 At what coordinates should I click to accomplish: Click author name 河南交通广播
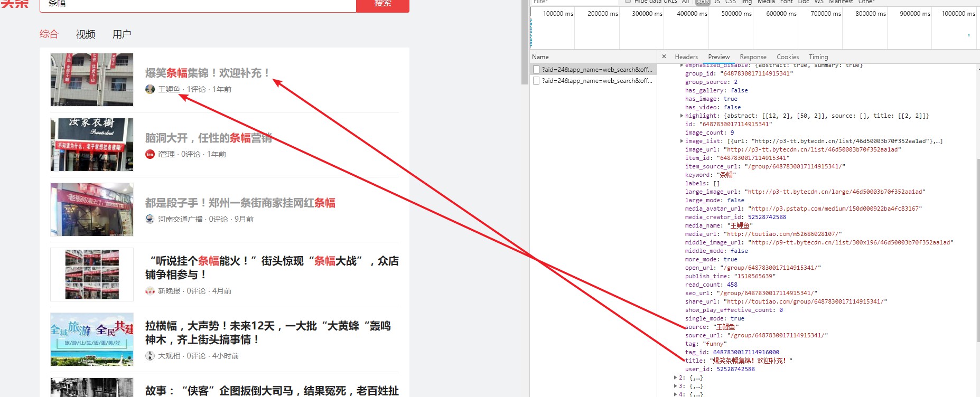(x=180, y=219)
